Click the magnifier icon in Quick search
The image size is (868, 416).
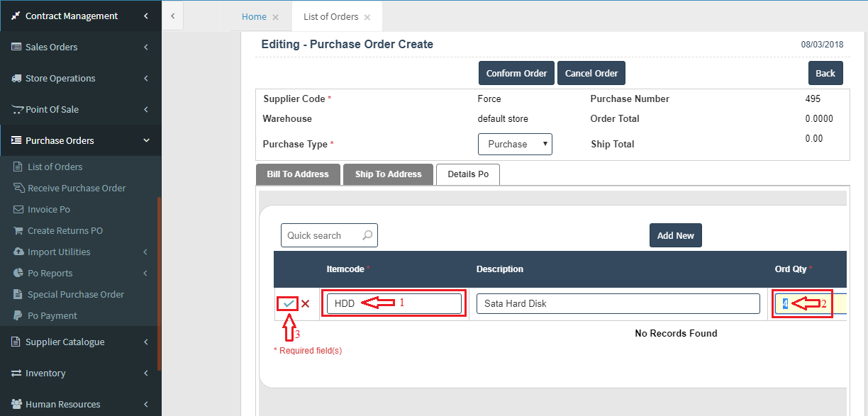pyautogui.click(x=367, y=235)
